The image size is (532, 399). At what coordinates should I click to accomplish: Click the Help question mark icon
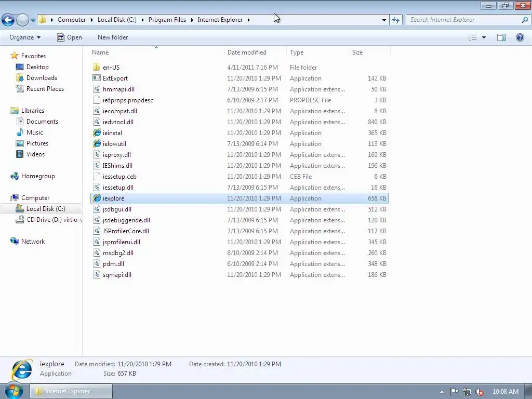(520, 37)
